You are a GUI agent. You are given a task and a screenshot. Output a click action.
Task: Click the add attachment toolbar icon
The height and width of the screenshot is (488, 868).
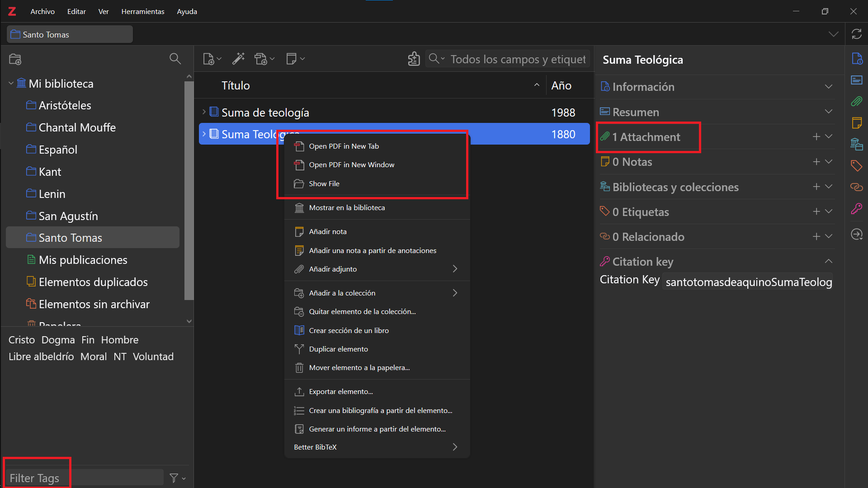pyautogui.click(x=261, y=59)
